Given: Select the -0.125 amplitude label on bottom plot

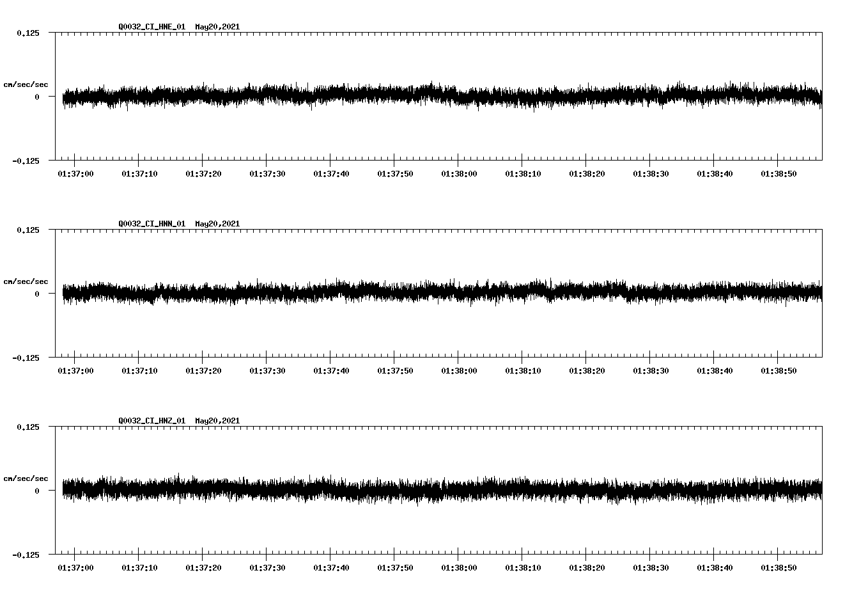Looking at the screenshot, I should (x=24, y=553).
